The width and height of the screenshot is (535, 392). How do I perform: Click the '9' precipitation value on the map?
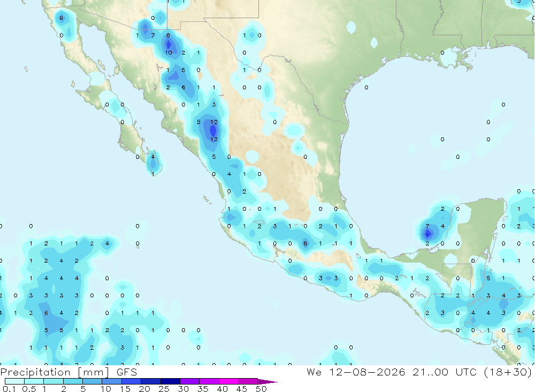pos(61,18)
